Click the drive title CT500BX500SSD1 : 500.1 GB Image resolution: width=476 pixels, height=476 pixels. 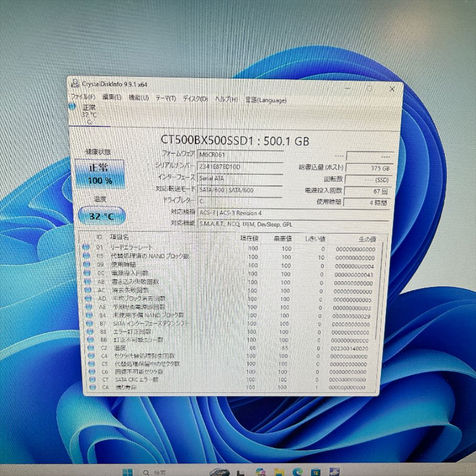click(x=235, y=140)
